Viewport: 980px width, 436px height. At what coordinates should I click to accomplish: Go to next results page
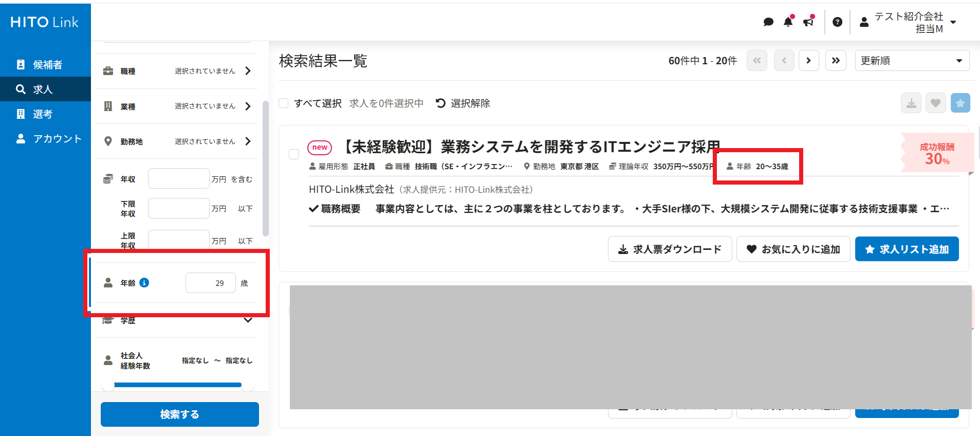click(808, 61)
